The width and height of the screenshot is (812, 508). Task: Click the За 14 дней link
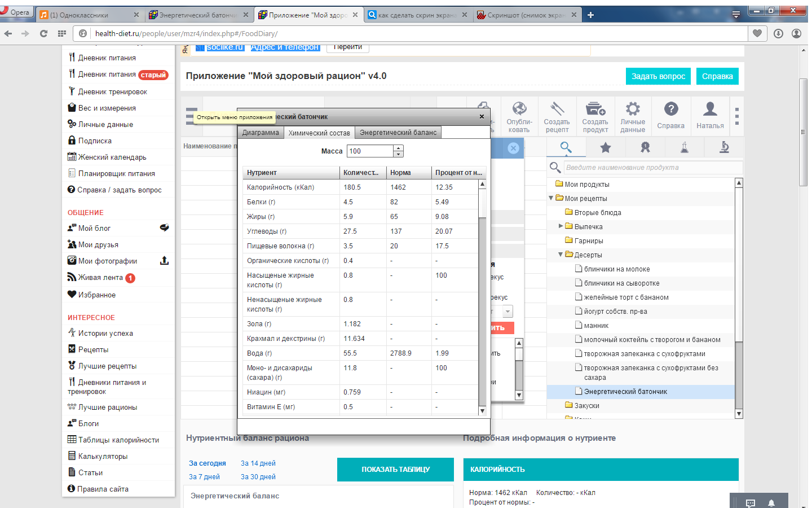pyautogui.click(x=258, y=463)
